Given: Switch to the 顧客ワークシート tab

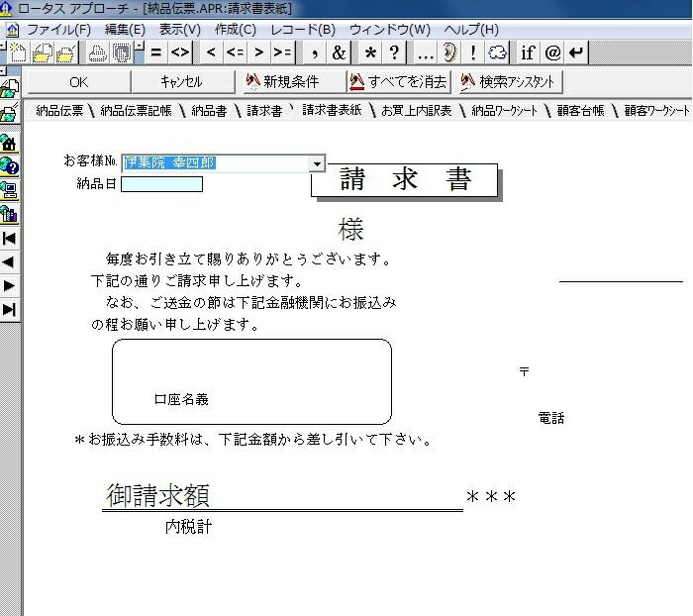Looking at the screenshot, I should [656, 111].
